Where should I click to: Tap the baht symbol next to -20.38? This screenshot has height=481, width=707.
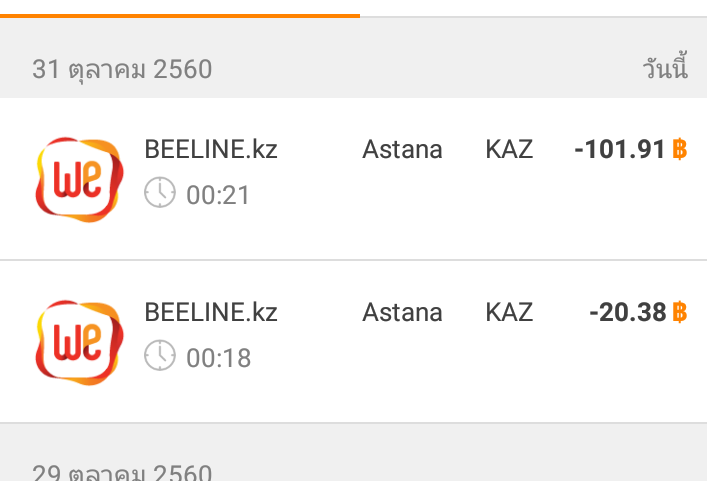[x=679, y=312]
